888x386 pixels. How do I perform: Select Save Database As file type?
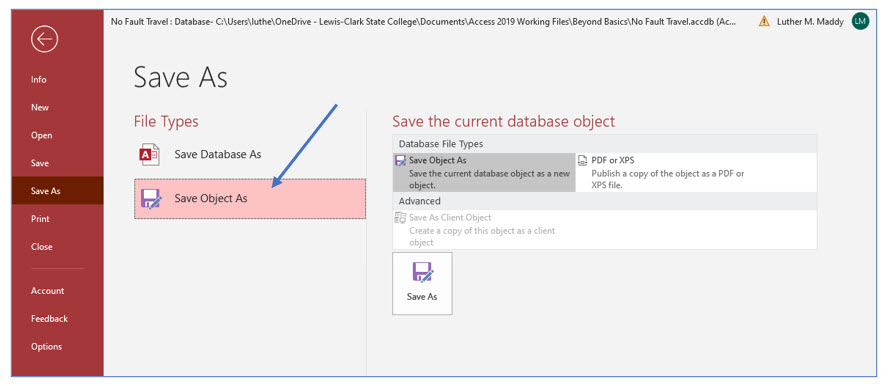(250, 154)
